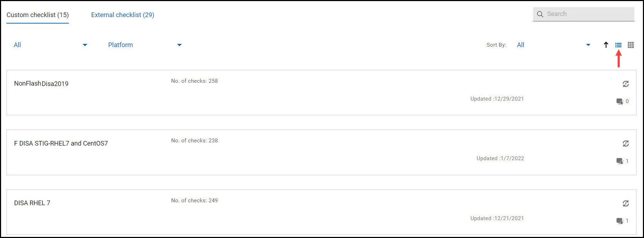Click the device count on DISA RHEL 7

point(620,221)
